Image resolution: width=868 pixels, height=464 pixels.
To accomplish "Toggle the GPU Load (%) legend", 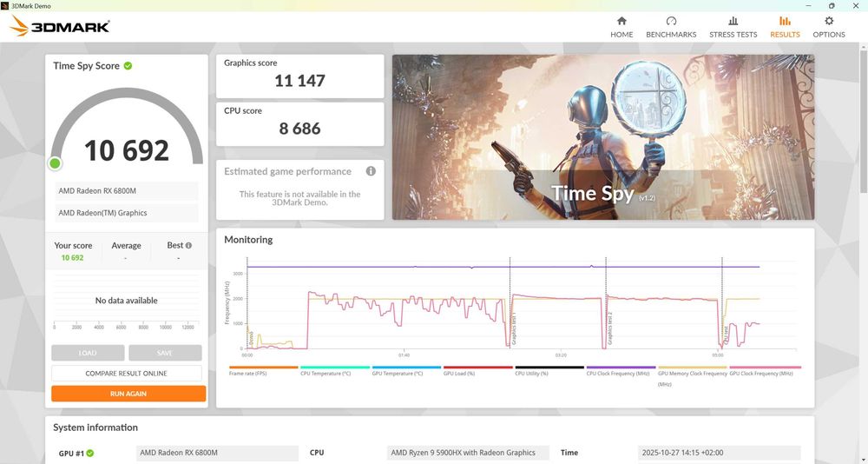I will pos(477,370).
